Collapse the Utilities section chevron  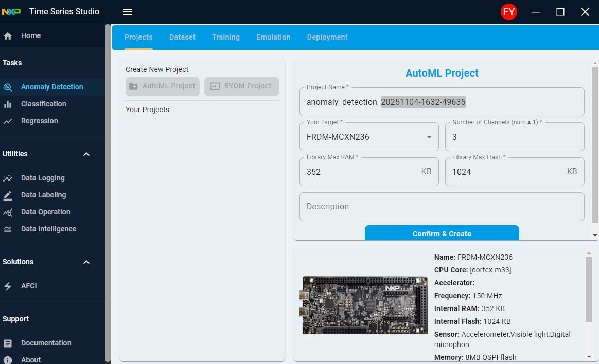[86, 154]
